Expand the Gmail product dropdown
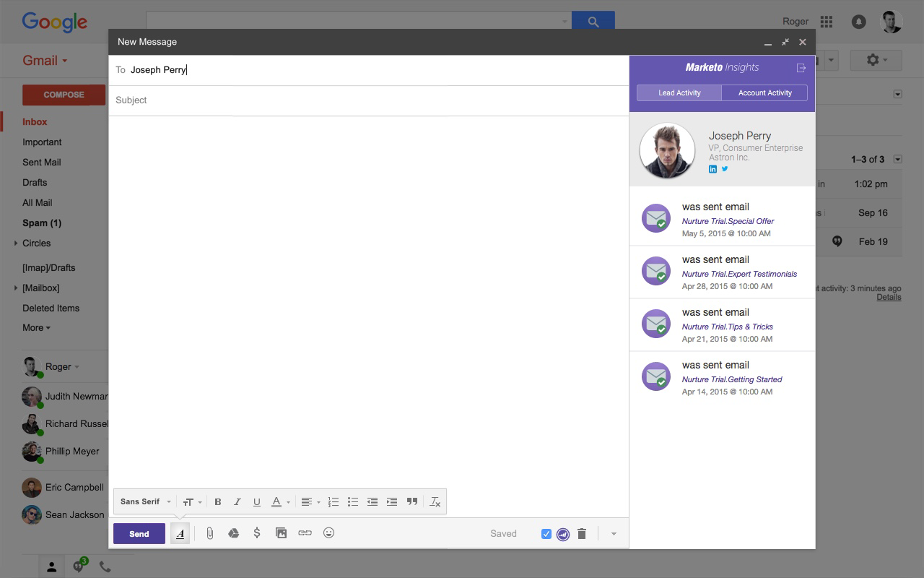This screenshot has height=578, width=924. point(45,61)
